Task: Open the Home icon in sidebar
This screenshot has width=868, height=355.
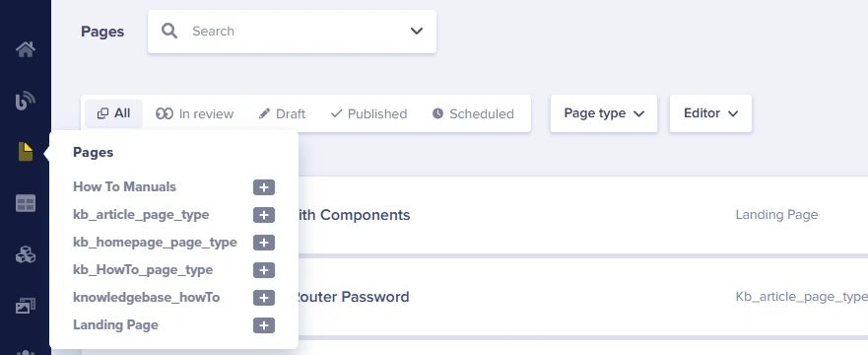Action: coord(26,50)
